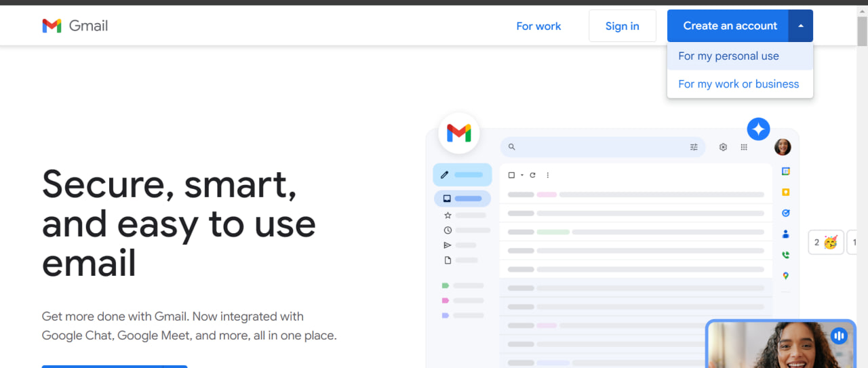Screen dimensions: 868x368
Task: Click the refresh icon in mock inbox
Action: pos(532,175)
